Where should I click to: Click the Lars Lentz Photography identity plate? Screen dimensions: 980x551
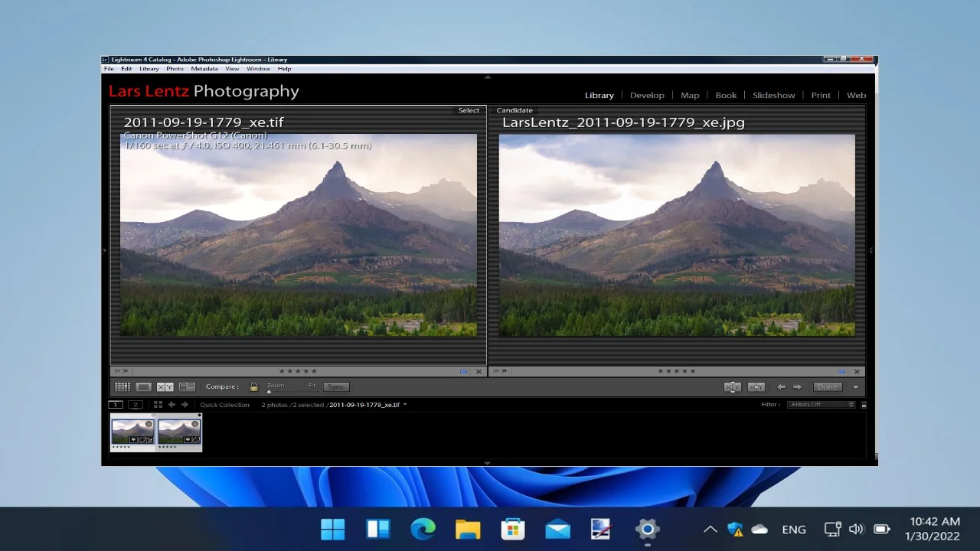pos(204,91)
